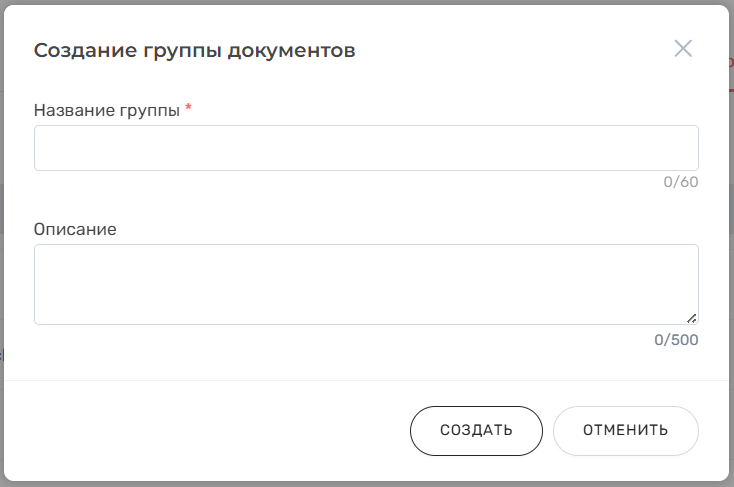Click the 0/500 character counter

pos(676,340)
